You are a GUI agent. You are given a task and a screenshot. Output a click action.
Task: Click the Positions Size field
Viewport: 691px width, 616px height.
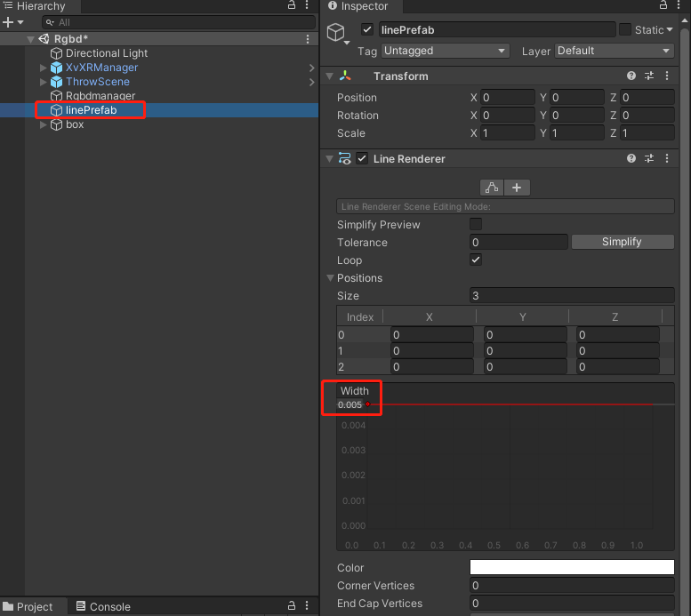(x=572, y=295)
